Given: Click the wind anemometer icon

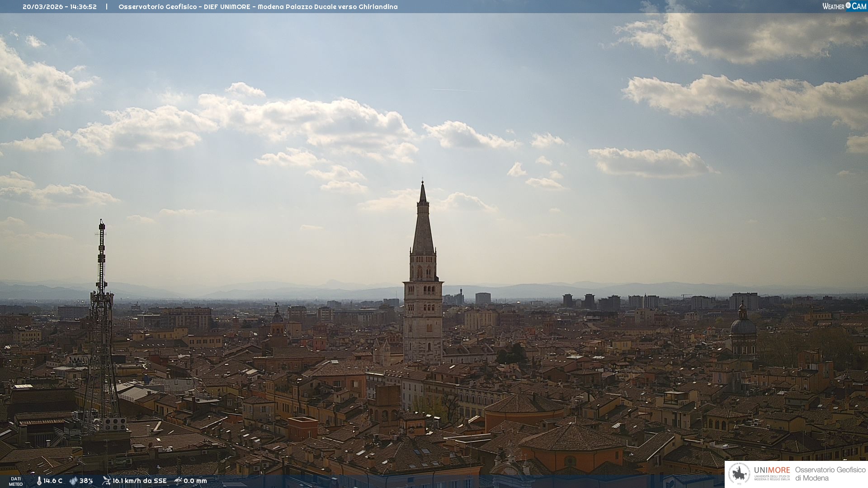Looking at the screenshot, I should click(x=106, y=481).
